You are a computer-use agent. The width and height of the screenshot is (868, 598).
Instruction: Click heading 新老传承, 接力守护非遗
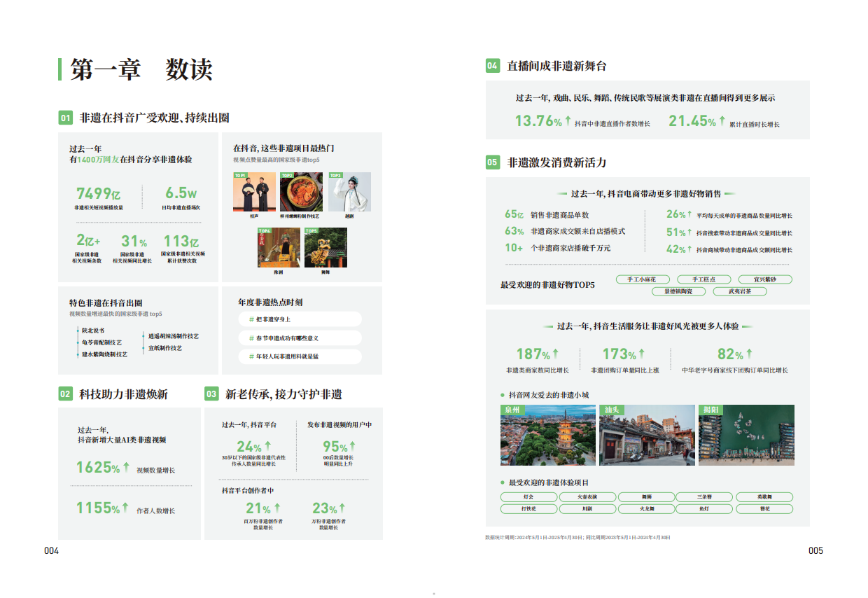[283, 394]
